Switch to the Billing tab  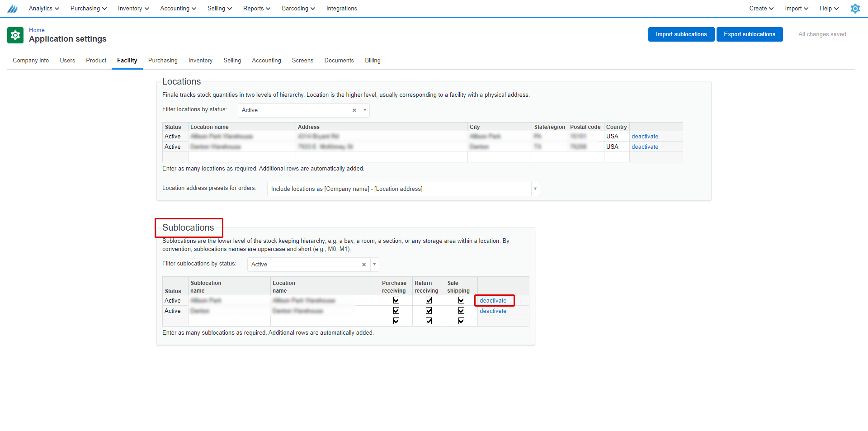(373, 61)
